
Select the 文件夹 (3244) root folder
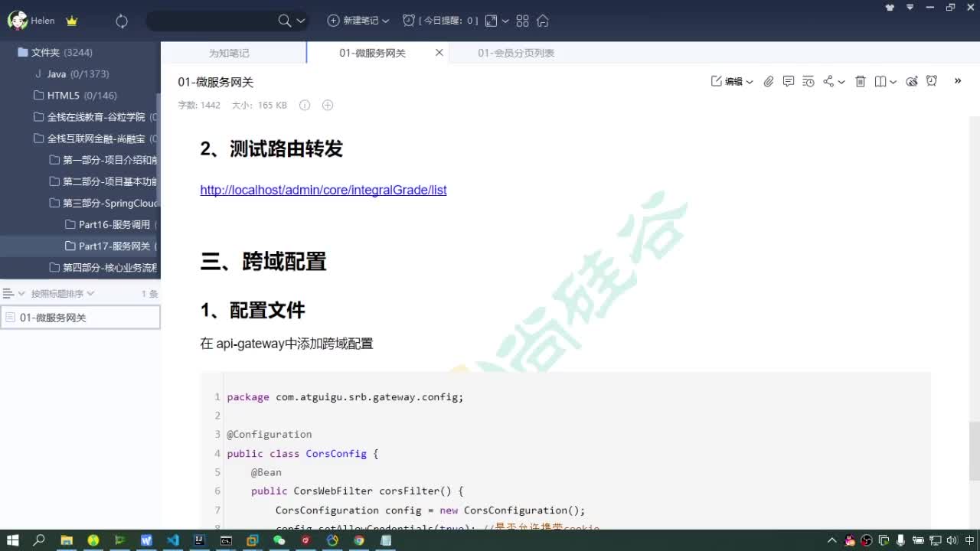point(54,52)
